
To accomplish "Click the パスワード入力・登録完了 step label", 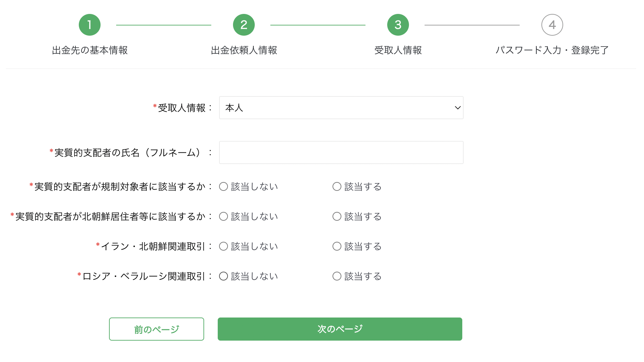I will click(x=552, y=50).
